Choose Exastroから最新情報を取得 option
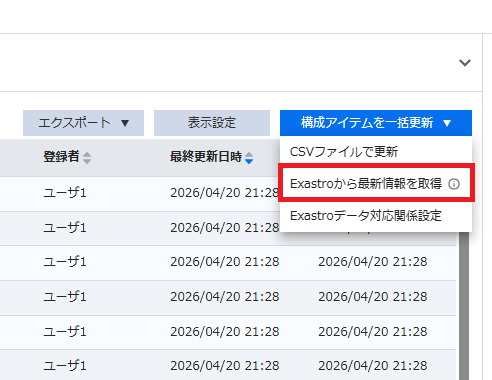This screenshot has width=492, height=380. click(366, 184)
